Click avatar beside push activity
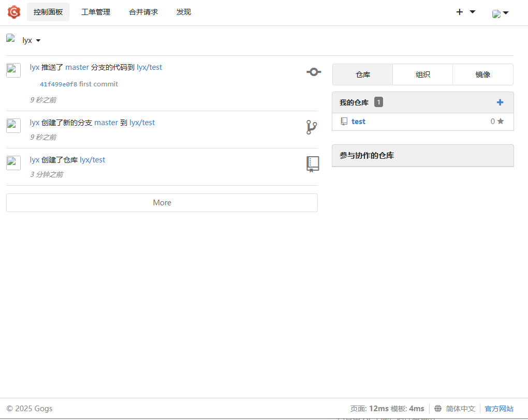This screenshot has width=528, height=420. point(13,70)
